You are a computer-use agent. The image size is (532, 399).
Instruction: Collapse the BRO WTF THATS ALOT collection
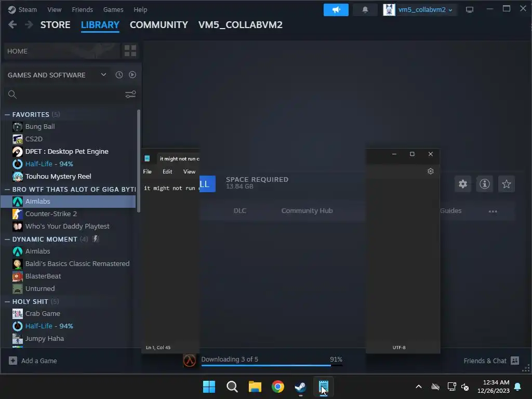pyautogui.click(x=7, y=189)
